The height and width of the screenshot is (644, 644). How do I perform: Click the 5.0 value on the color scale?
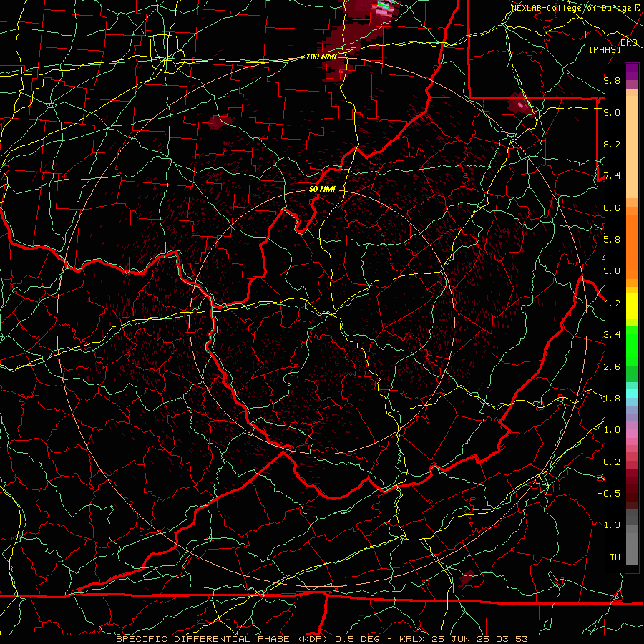[612, 271]
